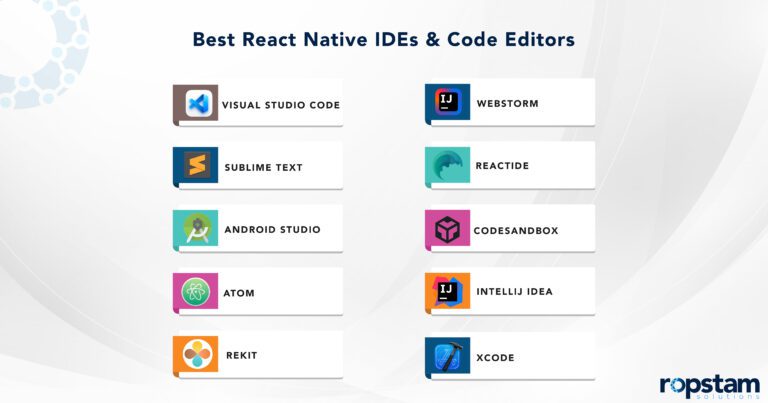
Task: Click the Rekit logo icon
Action: (197, 354)
